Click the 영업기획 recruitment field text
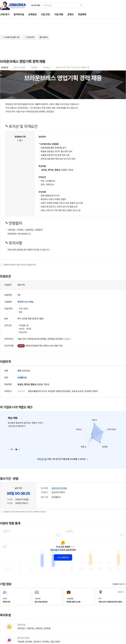126x644 pixels. coord(21,285)
